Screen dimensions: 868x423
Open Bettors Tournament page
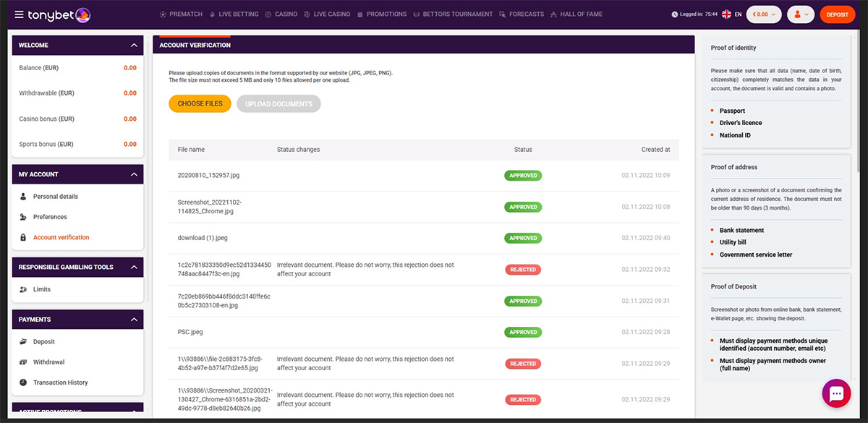click(x=453, y=14)
